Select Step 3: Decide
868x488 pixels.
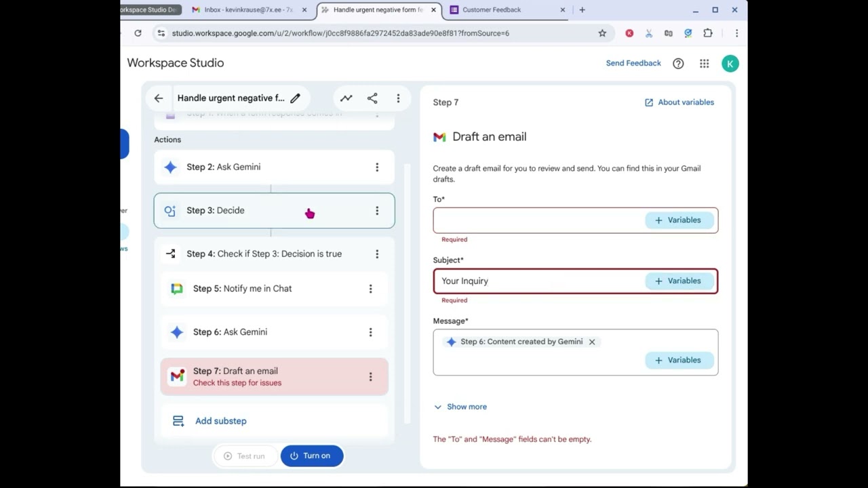pos(274,211)
